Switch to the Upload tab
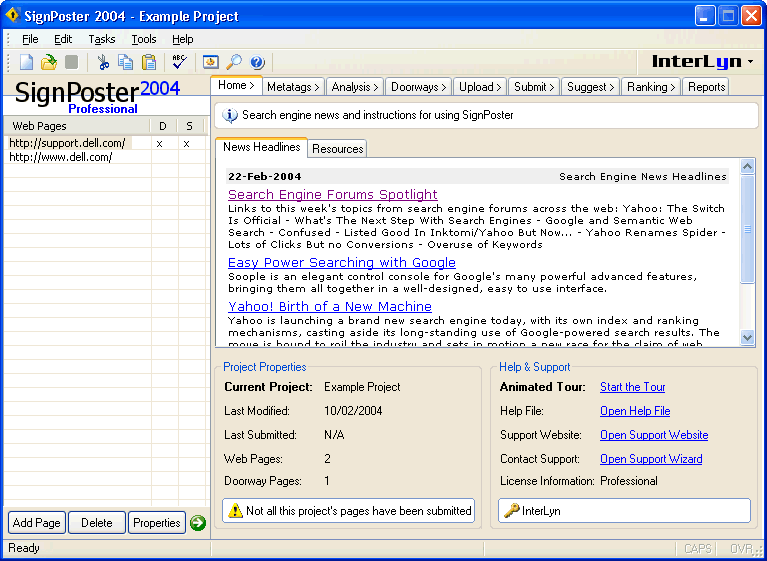This screenshot has height=561, width=767. coord(480,87)
